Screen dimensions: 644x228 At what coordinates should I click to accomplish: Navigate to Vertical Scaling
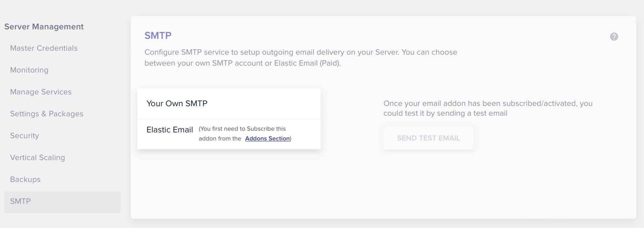(x=38, y=158)
